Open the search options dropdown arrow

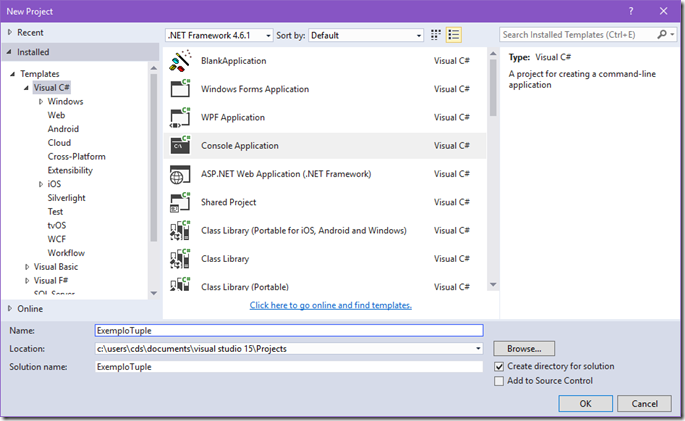pos(673,35)
